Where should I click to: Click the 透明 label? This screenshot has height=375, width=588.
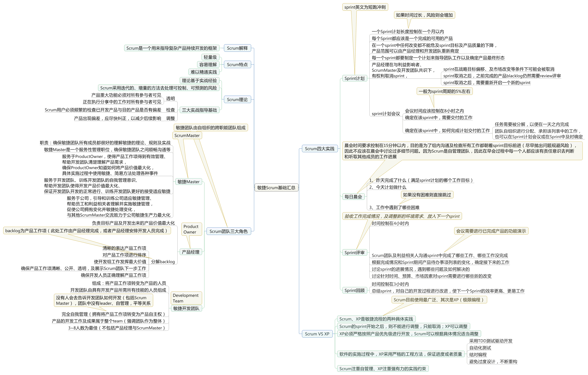pyautogui.click(x=170, y=98)
